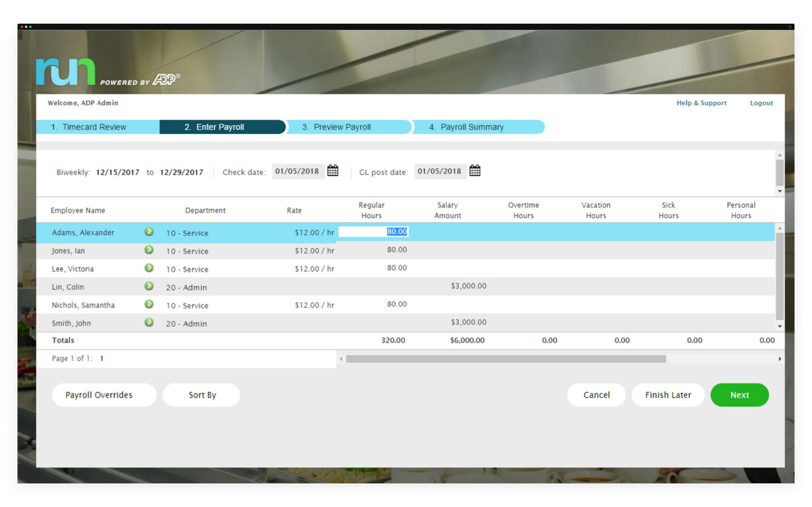Click left arrow of horizontal scrollbar
Image resolution: width=812 pixels, height=507 pixels.
click(341, 359)
